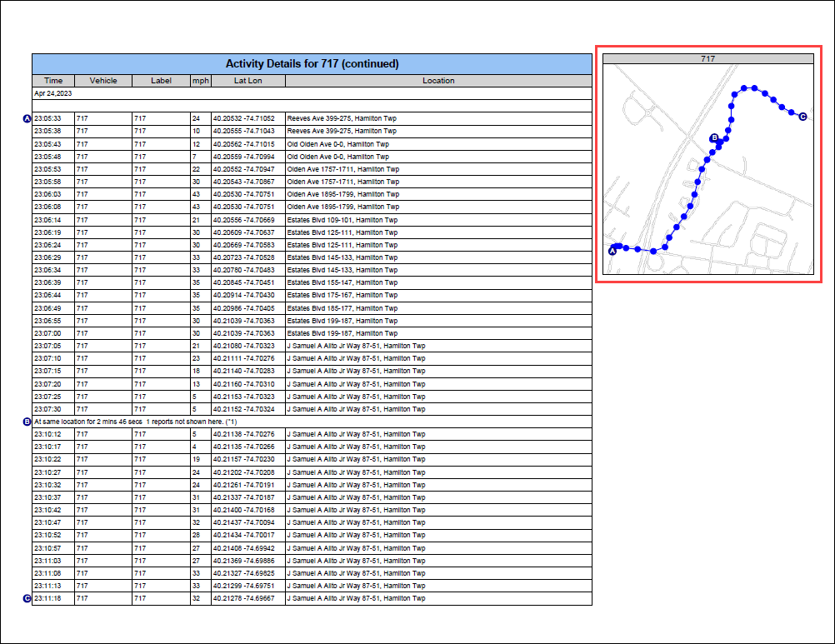835x644 pixels.
Task: Select waypoint B on the route map
Action: [715, 137]
